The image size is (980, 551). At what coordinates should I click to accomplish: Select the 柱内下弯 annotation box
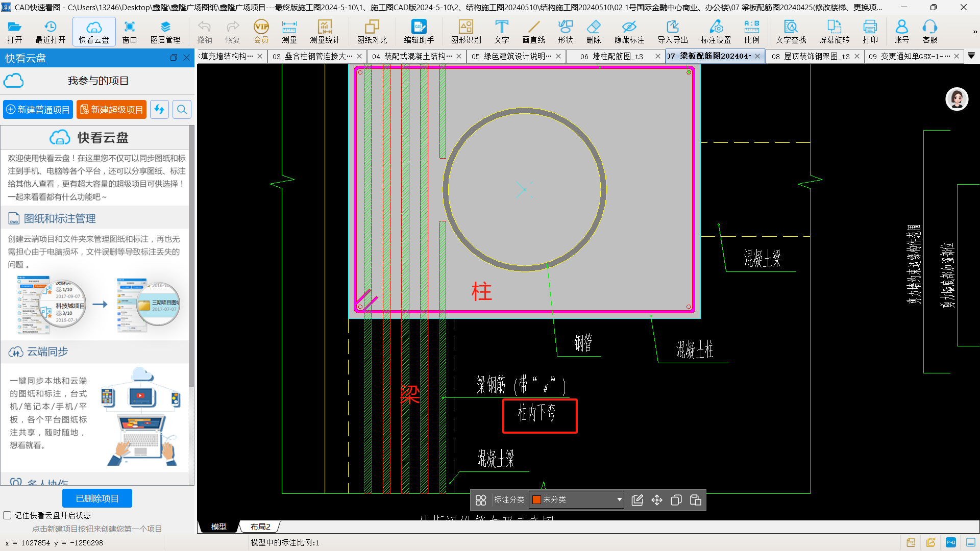(x=540, y=416)
